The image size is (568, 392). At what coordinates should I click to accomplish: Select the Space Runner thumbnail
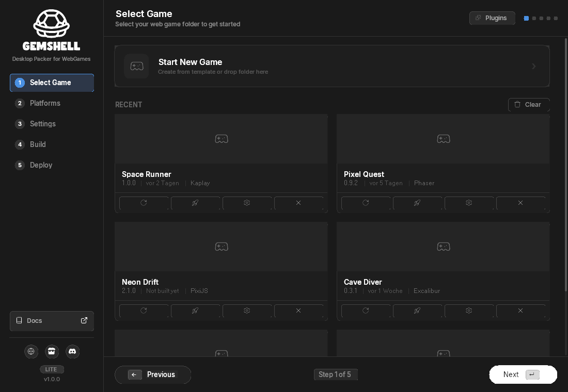tap(222, 139)
